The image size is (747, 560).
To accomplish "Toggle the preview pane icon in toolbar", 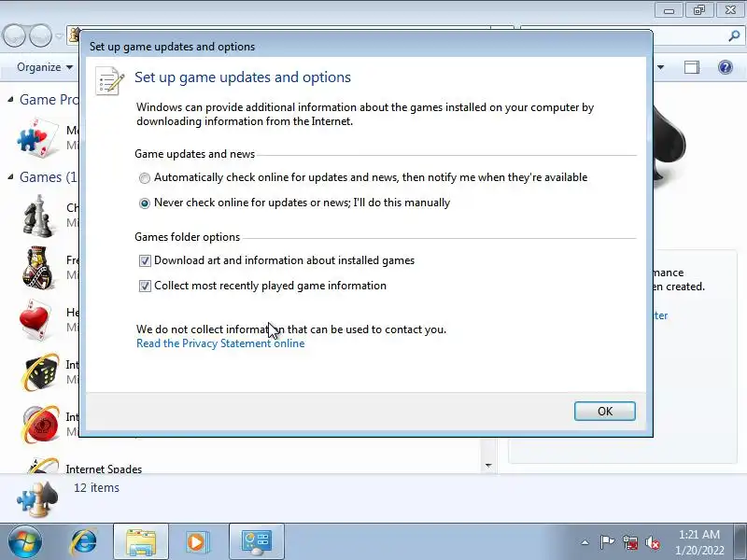I will point(692,67).
